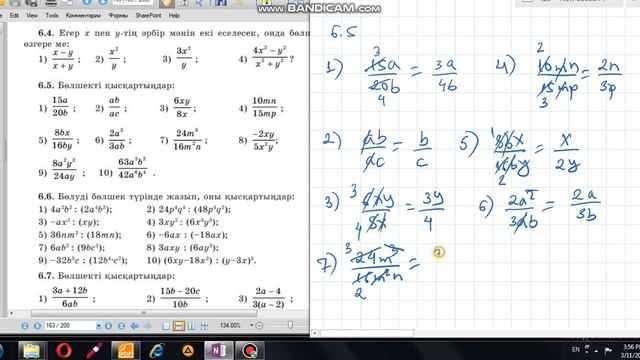Adjust the zoom slider handle
Viewport: 640px width, 360px height.
[x=290, y=325]
